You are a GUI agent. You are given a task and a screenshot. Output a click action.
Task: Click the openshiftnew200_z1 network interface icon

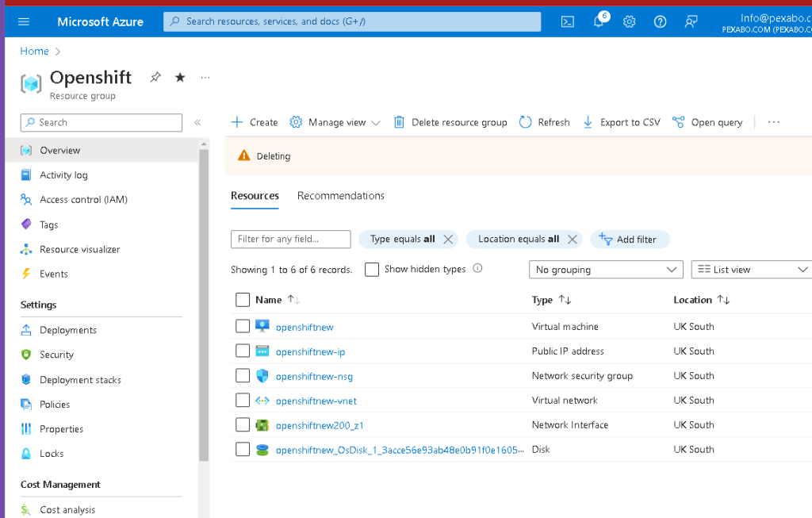[x=262, y=425]
